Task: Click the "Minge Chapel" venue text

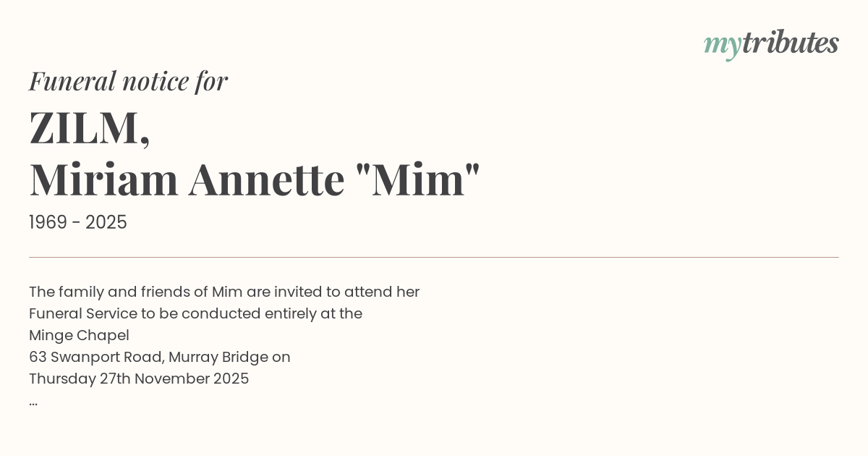Action: pos(79,336)
